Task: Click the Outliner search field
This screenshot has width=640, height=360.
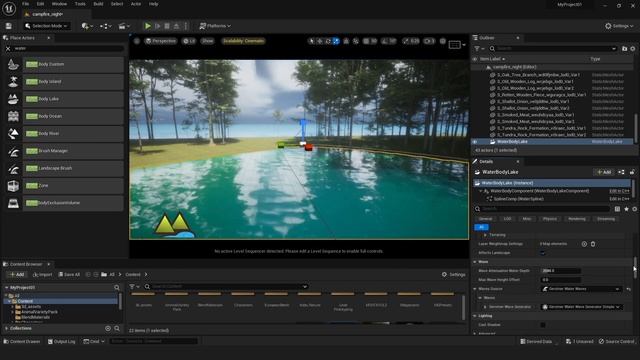Action: (x=553, y=49)
